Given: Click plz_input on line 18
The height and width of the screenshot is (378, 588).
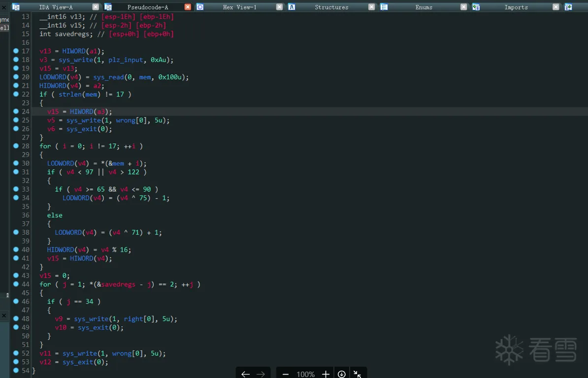Looking at the screenshot, I should point(126,60).
